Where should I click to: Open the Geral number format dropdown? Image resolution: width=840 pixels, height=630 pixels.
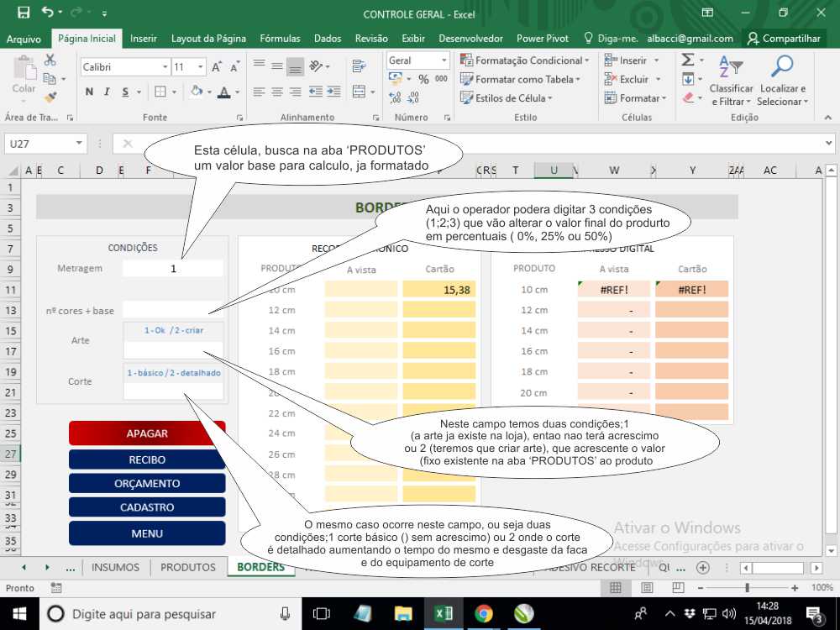(444, 60)
